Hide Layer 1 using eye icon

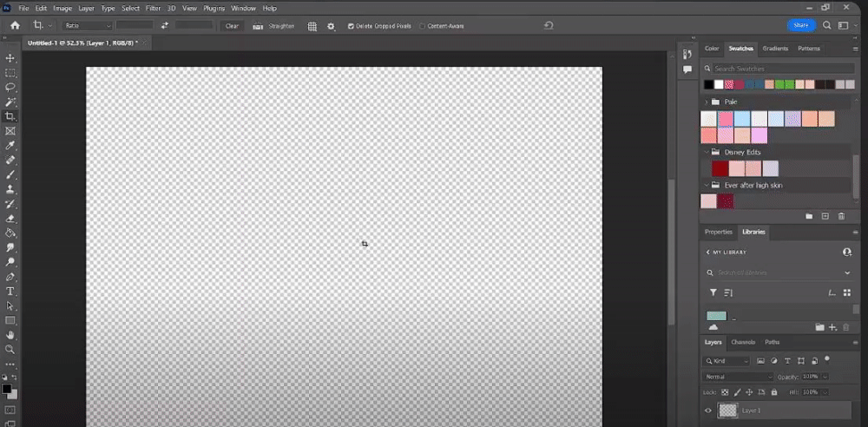click(708, 411)
